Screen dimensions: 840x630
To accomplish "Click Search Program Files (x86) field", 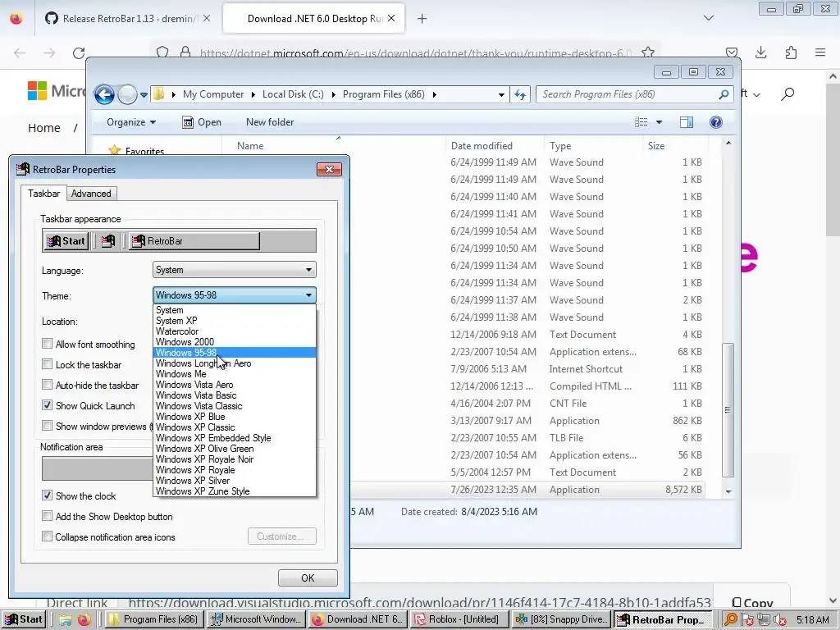I will pos(635,94).
